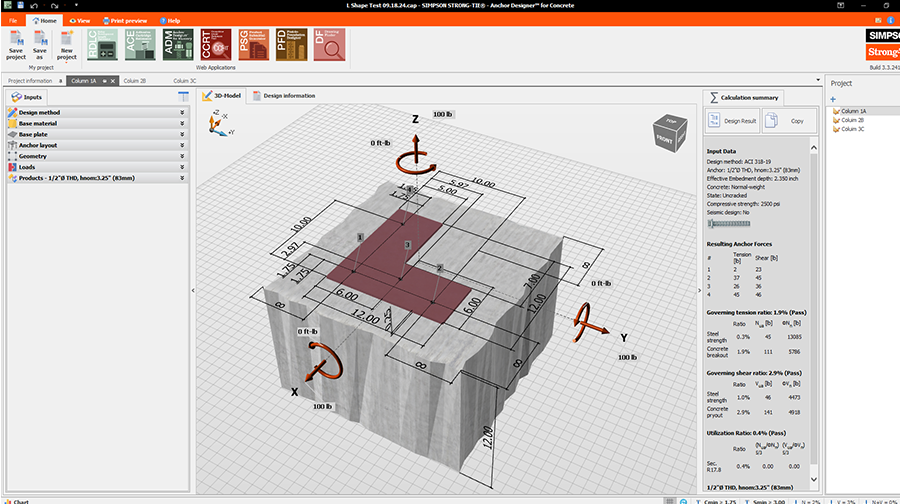
Task: Switch to the View ribbon tab
Action: (80, 21)
